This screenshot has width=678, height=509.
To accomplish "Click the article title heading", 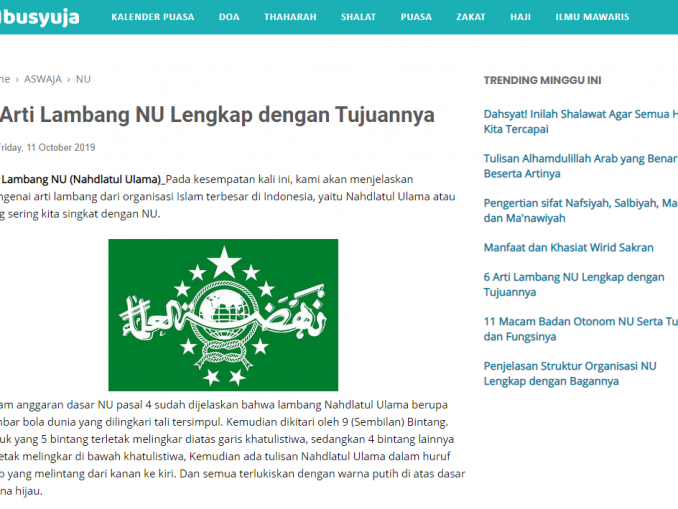I will (217, 115).
